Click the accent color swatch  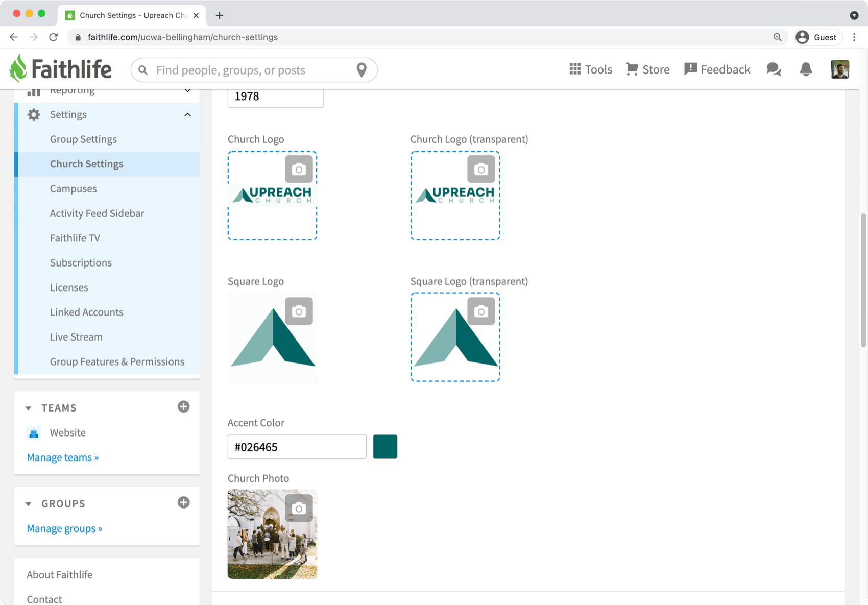pyautogui.click(x=385, y=447)
